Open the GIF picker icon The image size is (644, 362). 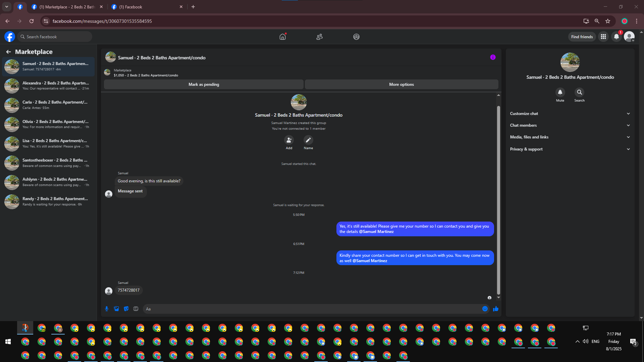[x=136, y=309]
